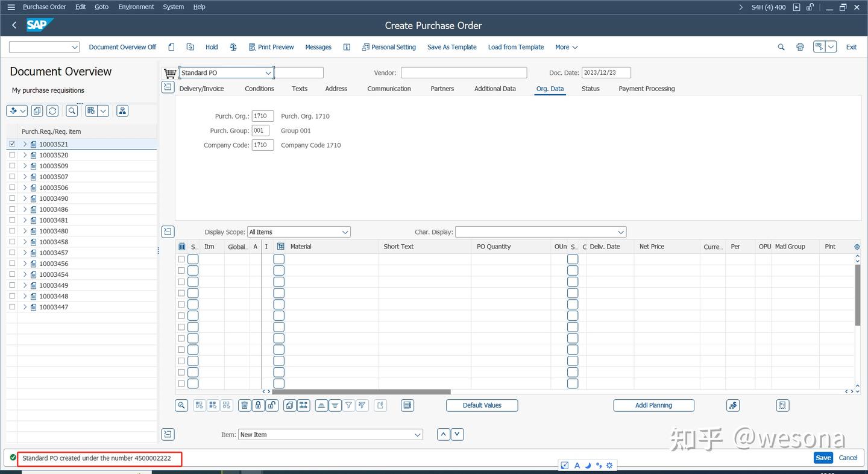Screen dimensions: 868x474
Task: Select the Delete item trash icon
Action: coord(244,405)
